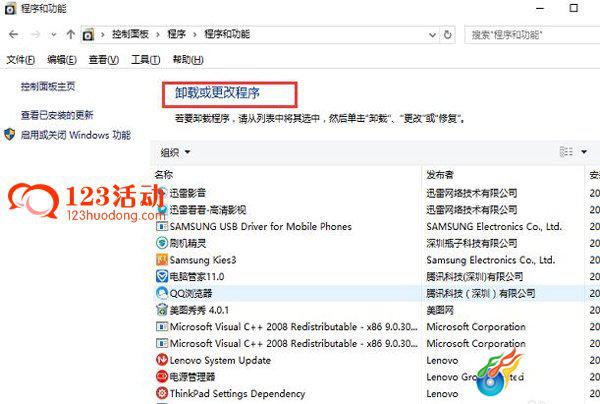
Task: Click the control panel icon in address bar
Action: (88, 35)
